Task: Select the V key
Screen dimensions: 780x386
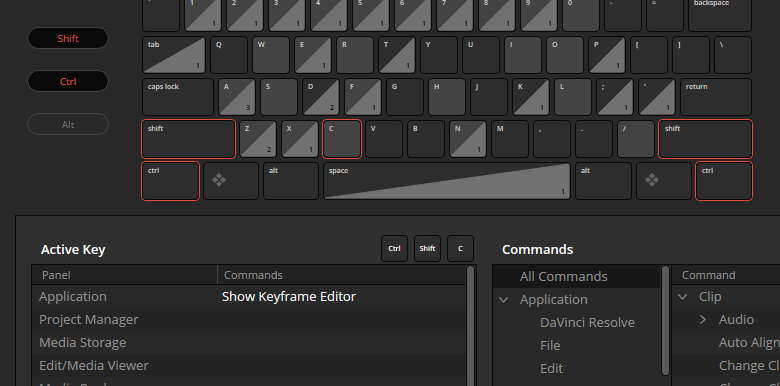Action: point(384,139)
